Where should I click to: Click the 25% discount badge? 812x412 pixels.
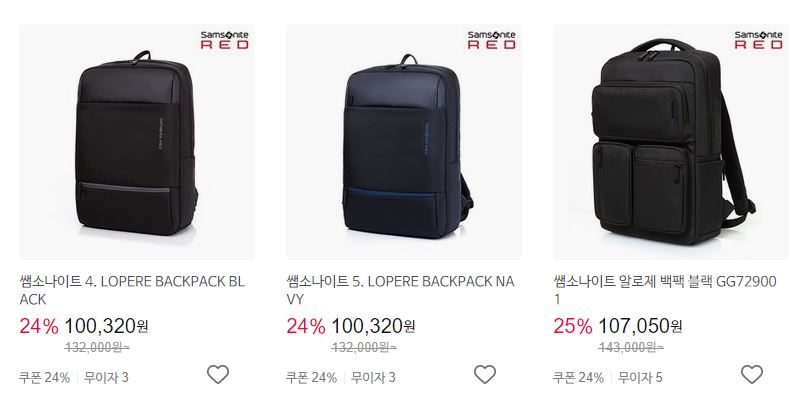click(x=573, y=326)
